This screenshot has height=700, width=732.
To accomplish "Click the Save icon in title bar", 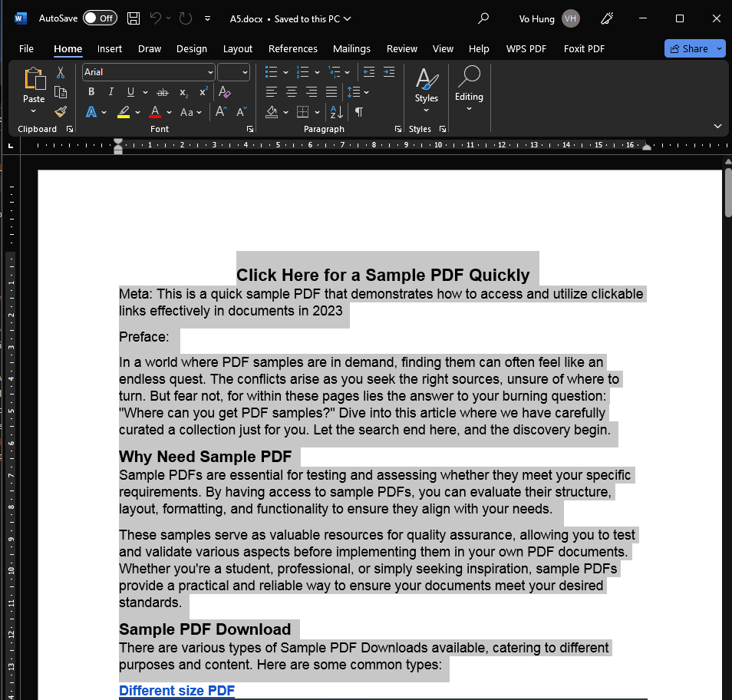I will click(134, 18).
